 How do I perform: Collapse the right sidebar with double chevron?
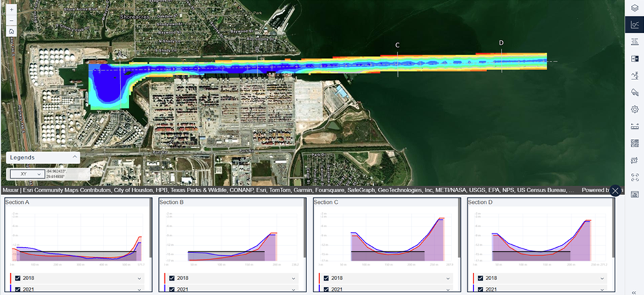click(634, 290)
